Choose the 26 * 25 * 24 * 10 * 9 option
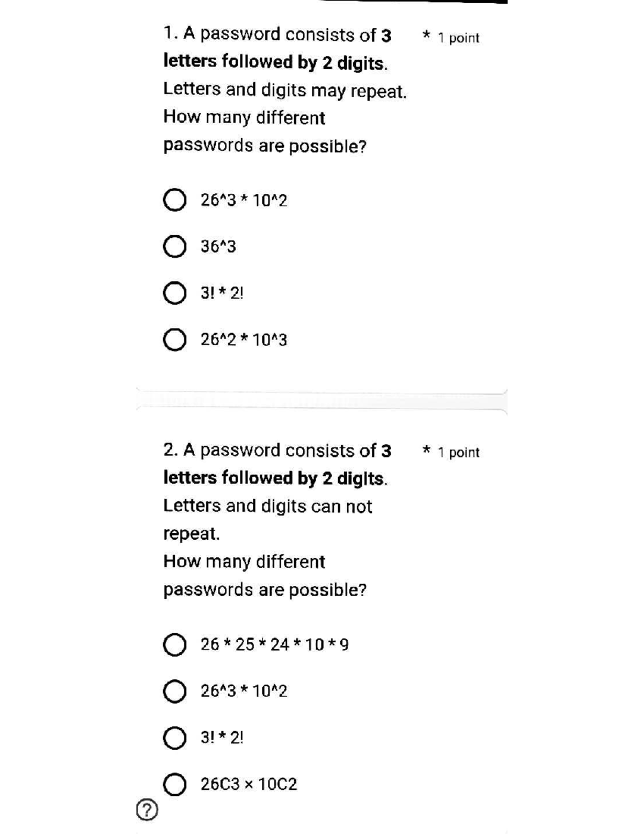Screen dimensions: 644x834 pyautogui.click(x=174, y=644)
